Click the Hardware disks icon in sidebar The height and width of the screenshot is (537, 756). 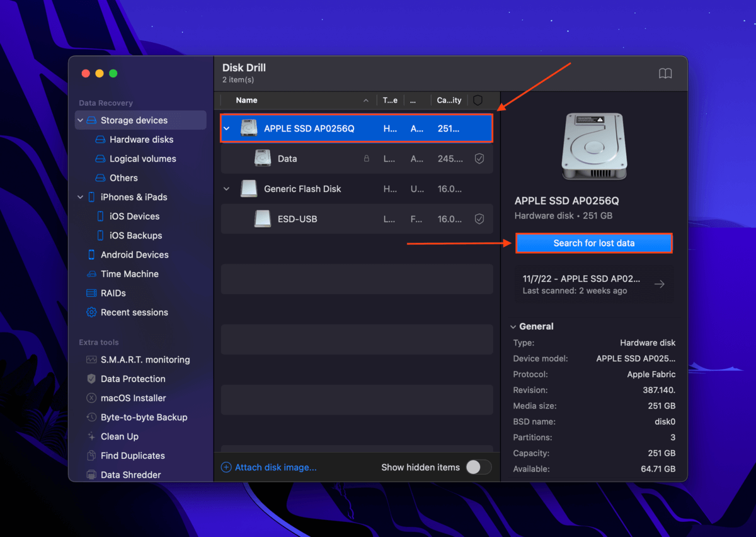[100, 140]
